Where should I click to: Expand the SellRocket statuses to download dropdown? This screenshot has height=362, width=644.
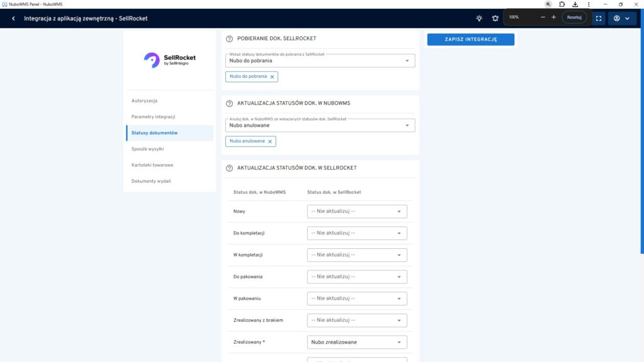320,61
